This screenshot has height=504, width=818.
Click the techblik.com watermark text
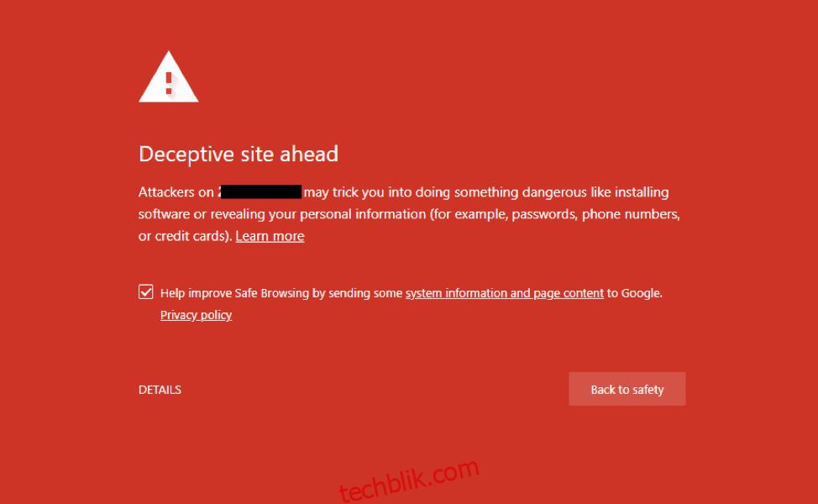(x=409, y=479)
